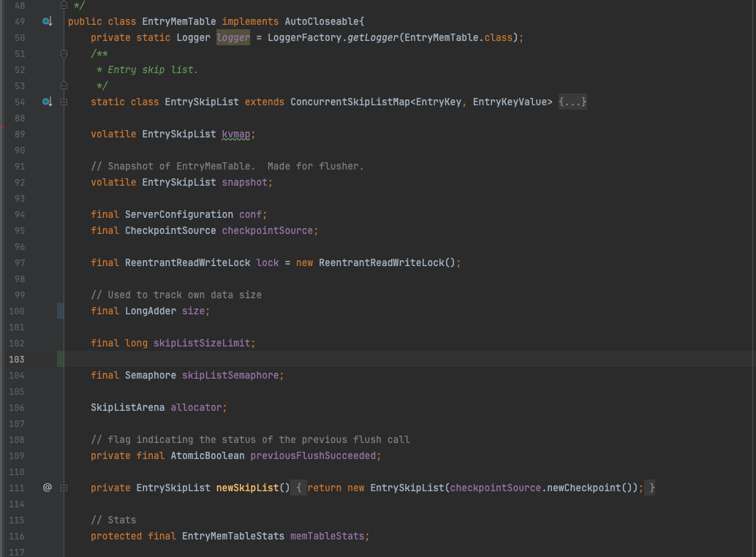756x557 pixels.
Task: Click the implementations gutter icon beside class EntryMemTable
Action: coord(47,21)
